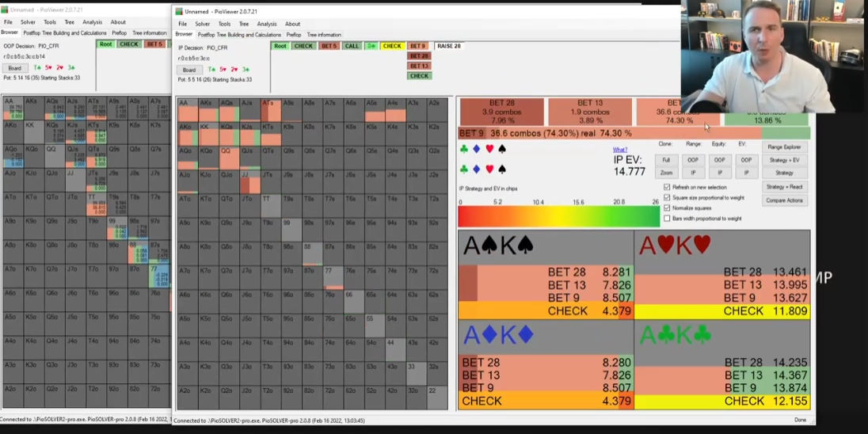This screenshot has width=868, height=434.
Task: Open File menu in the front window
Action: coord(183,24)
